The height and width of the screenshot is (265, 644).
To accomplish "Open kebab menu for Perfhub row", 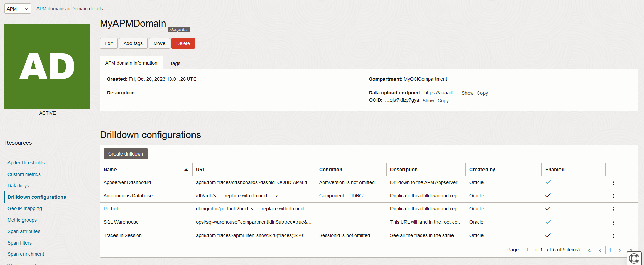I will click(x=613, y=209).
